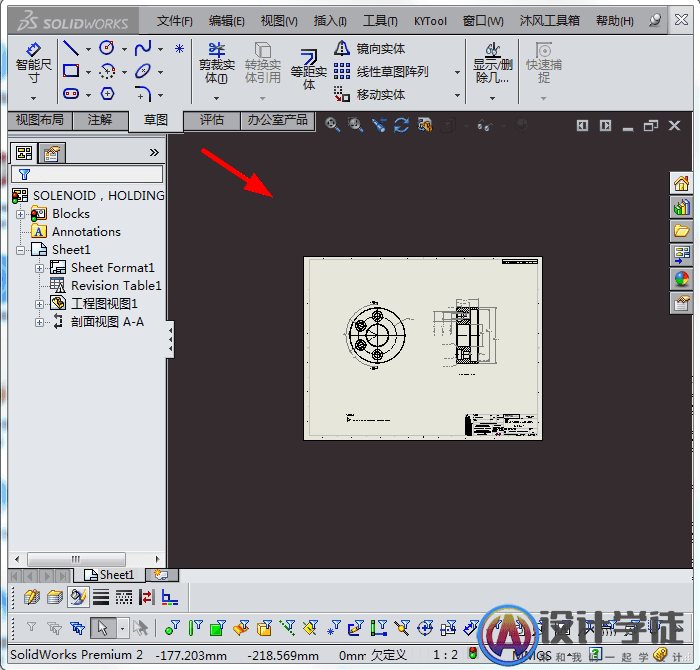Select the Polygon sketch tool
Viewport: 700px width, 670px height.
point(107,94)
